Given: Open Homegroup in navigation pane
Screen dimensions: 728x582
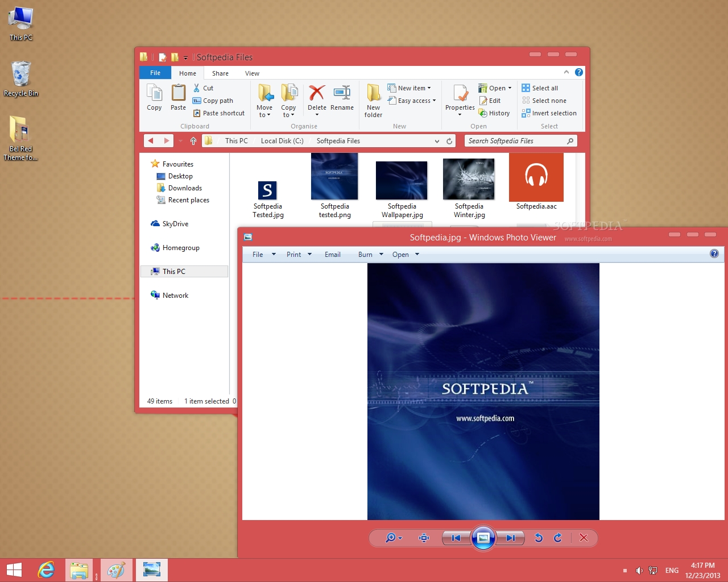Looking at the screenshot, I should 175,248.
